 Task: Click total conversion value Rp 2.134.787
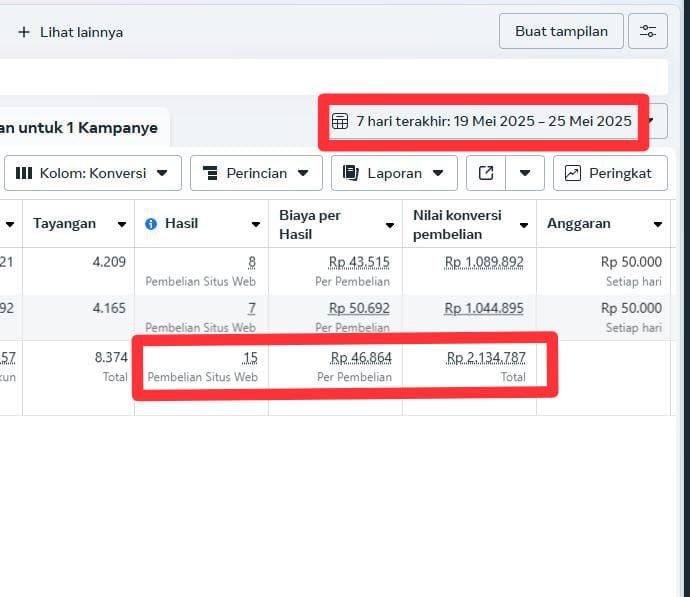486,358
